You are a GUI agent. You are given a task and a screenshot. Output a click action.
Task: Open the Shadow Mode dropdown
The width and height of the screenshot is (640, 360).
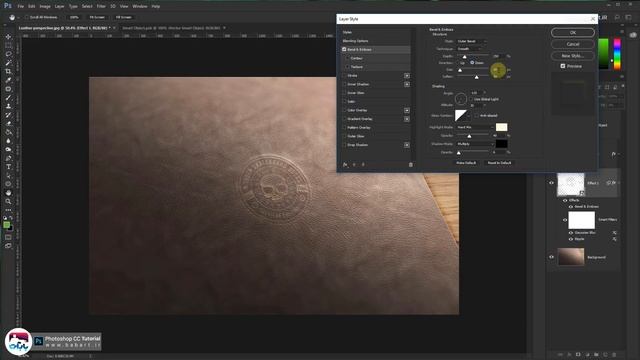coord(475,144)
